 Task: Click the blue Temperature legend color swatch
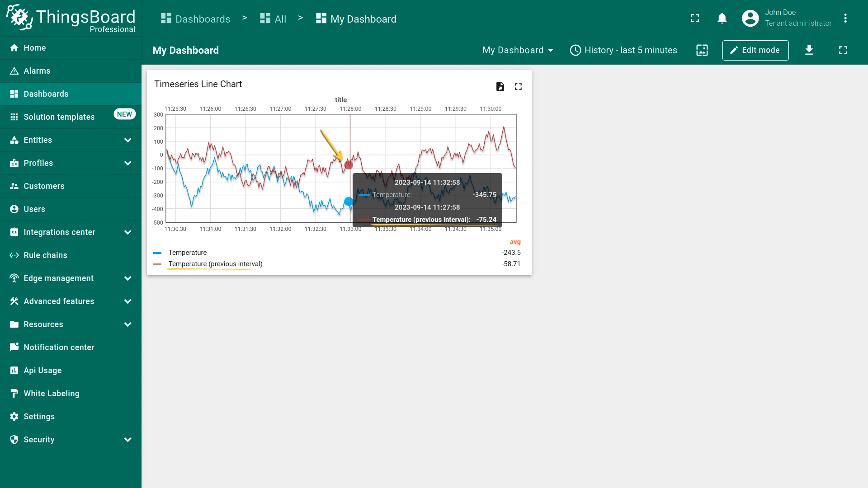point(157,253)
